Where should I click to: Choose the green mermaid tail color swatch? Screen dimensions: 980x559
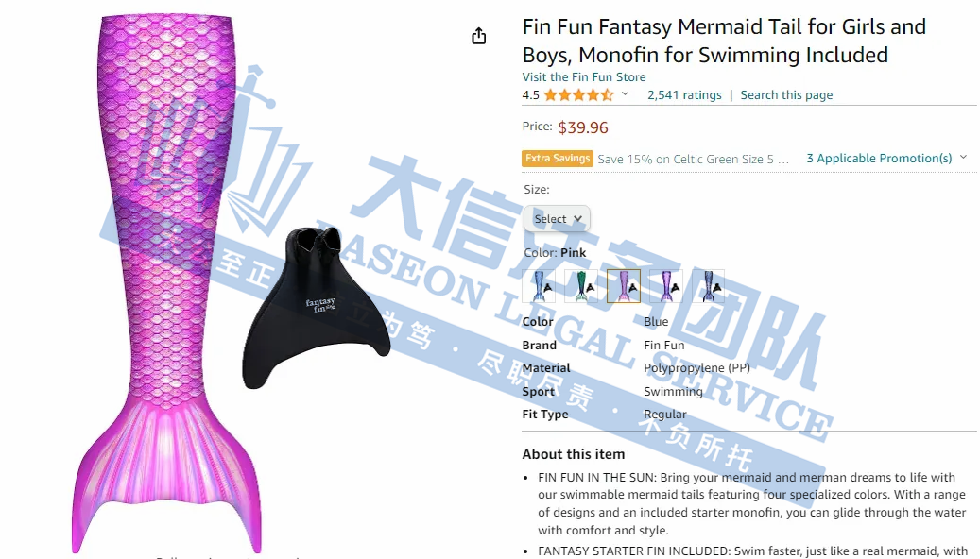581,286
